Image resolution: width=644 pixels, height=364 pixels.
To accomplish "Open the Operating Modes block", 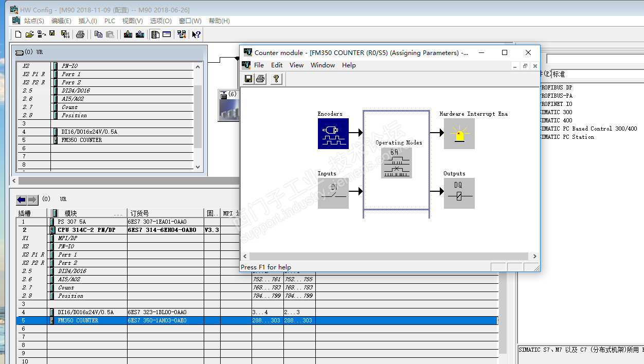I will coord(396,163).
